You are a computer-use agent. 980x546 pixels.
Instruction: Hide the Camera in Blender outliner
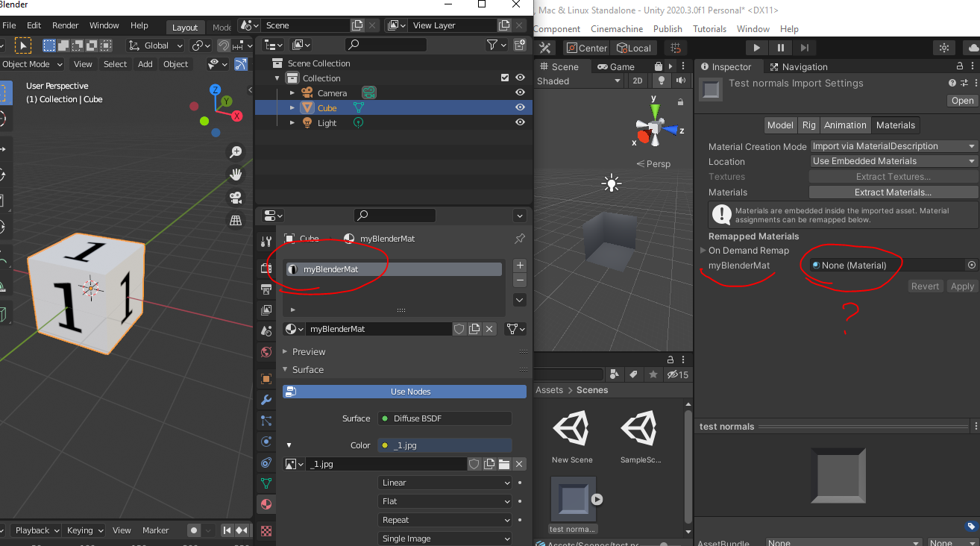(520, 92)
